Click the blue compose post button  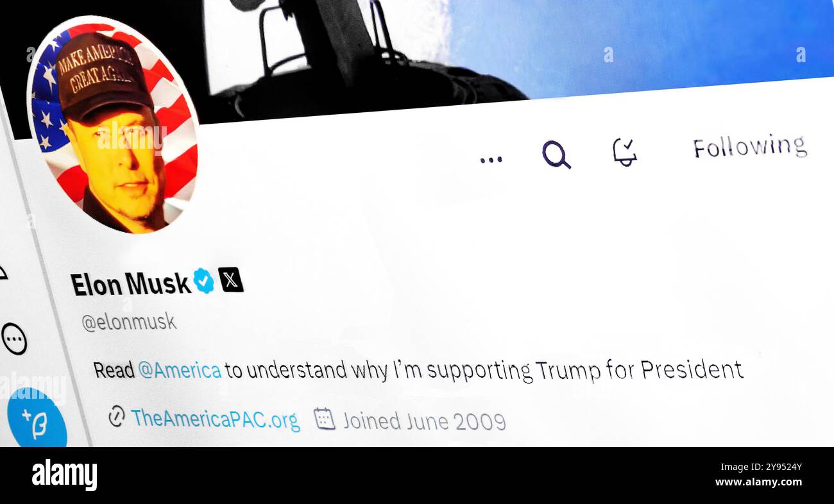click(x=37, y=419)
